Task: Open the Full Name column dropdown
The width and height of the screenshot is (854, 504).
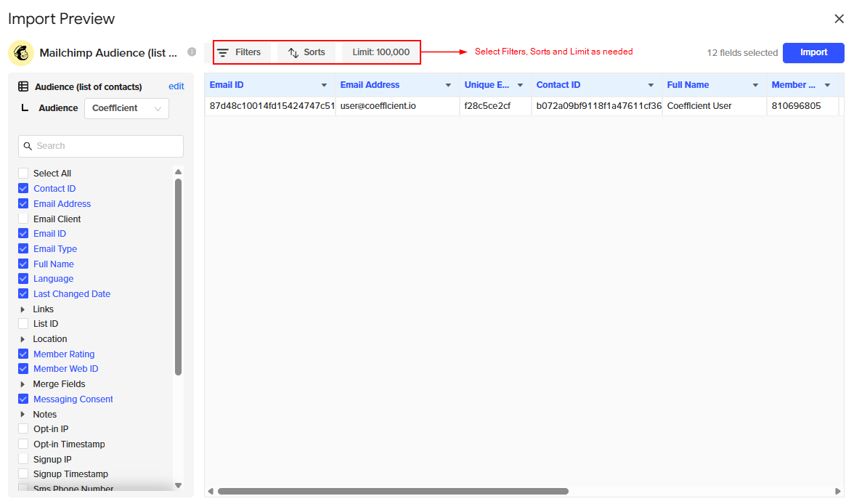Action: [755, 86]
